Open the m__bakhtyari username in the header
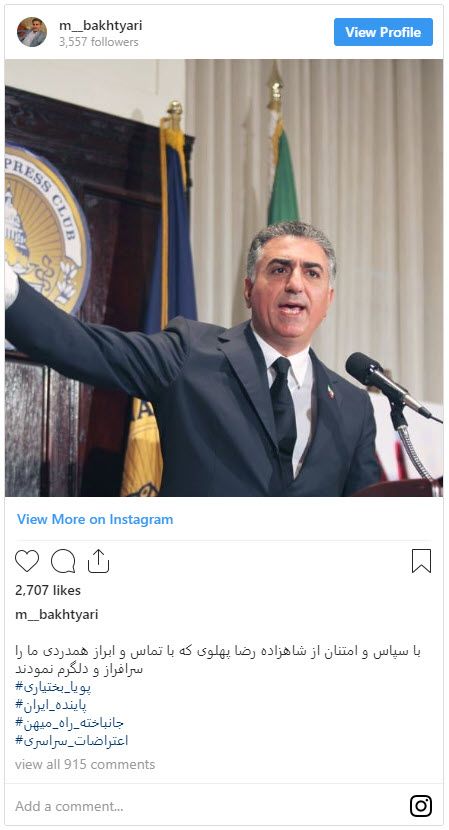449x830 pixels. 101,25
